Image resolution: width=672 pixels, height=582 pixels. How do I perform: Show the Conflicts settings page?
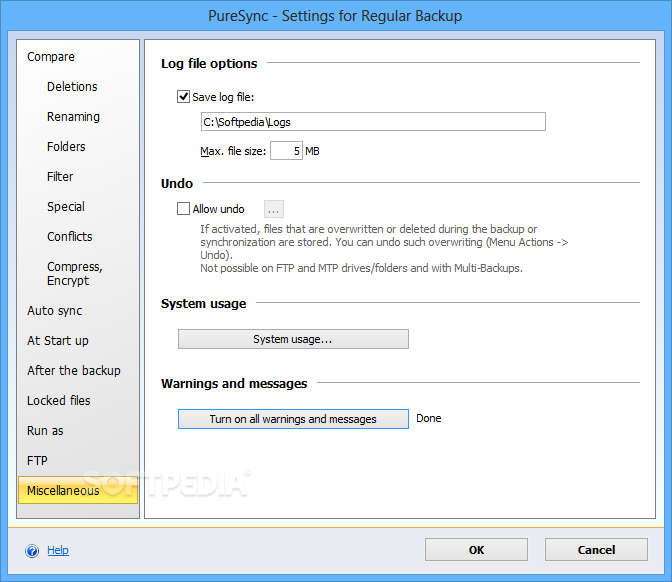(69, 237)
